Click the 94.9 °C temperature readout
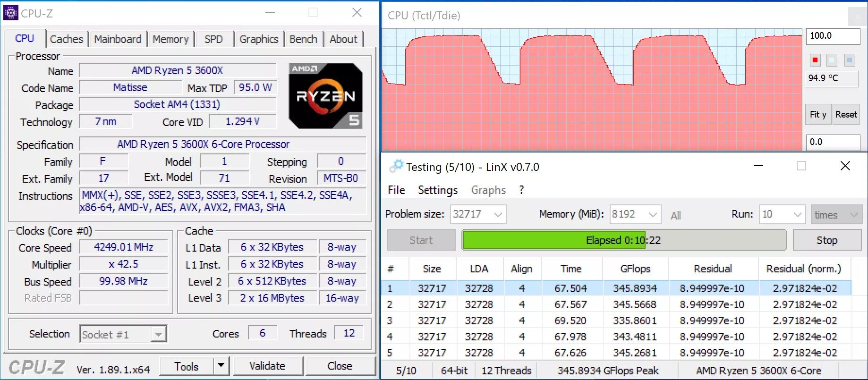 pyautogui.click(x=832, y=78)
